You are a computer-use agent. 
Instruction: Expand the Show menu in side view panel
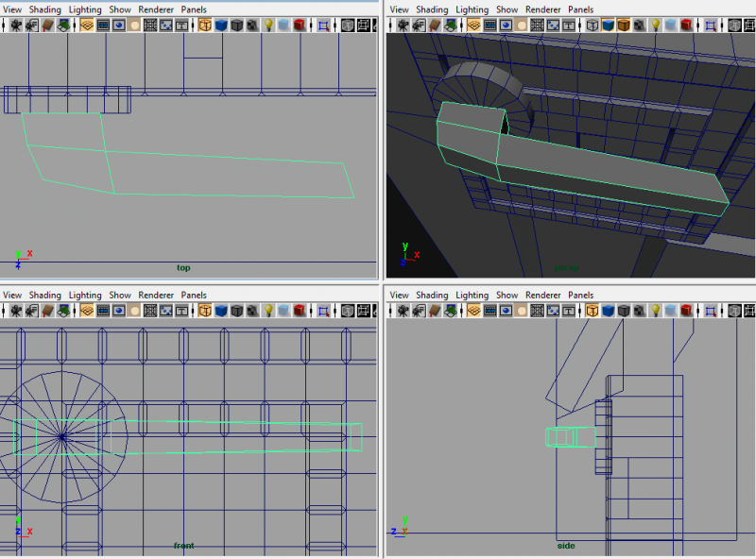507,295
